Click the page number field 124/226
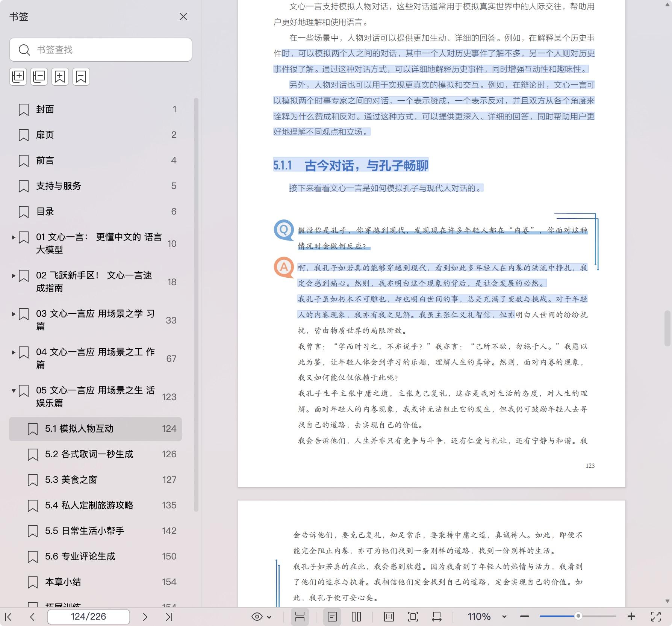 [89, 617]
